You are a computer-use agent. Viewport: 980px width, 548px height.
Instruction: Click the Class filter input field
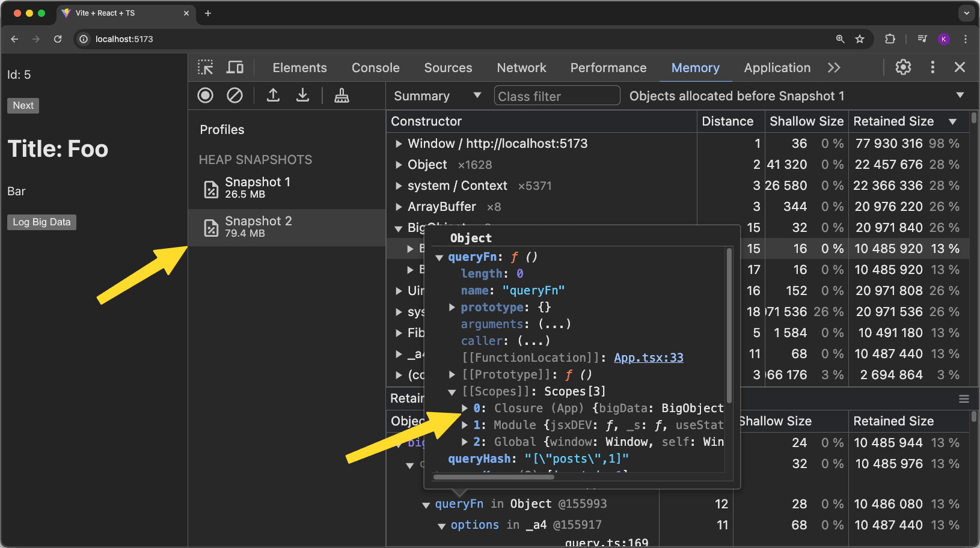tap(557, 96)
